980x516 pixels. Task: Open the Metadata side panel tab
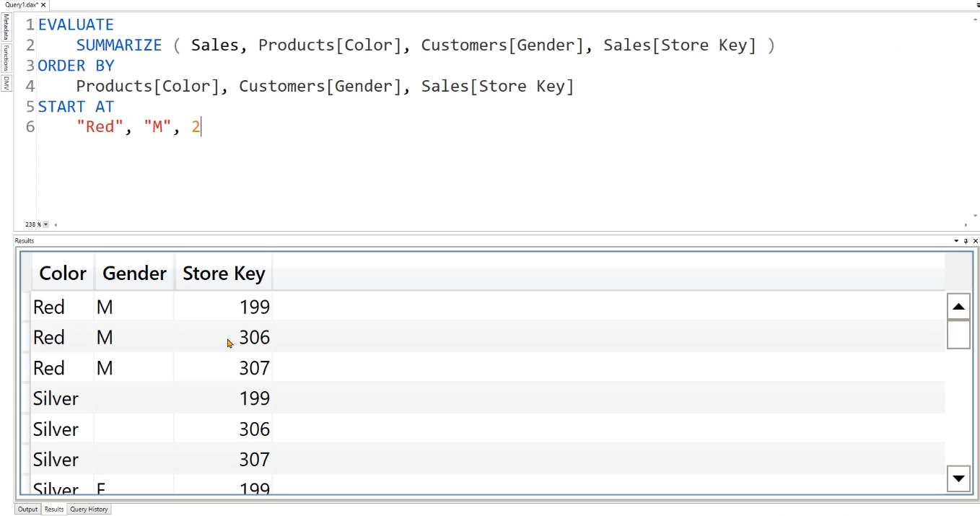tap(6, 26)
